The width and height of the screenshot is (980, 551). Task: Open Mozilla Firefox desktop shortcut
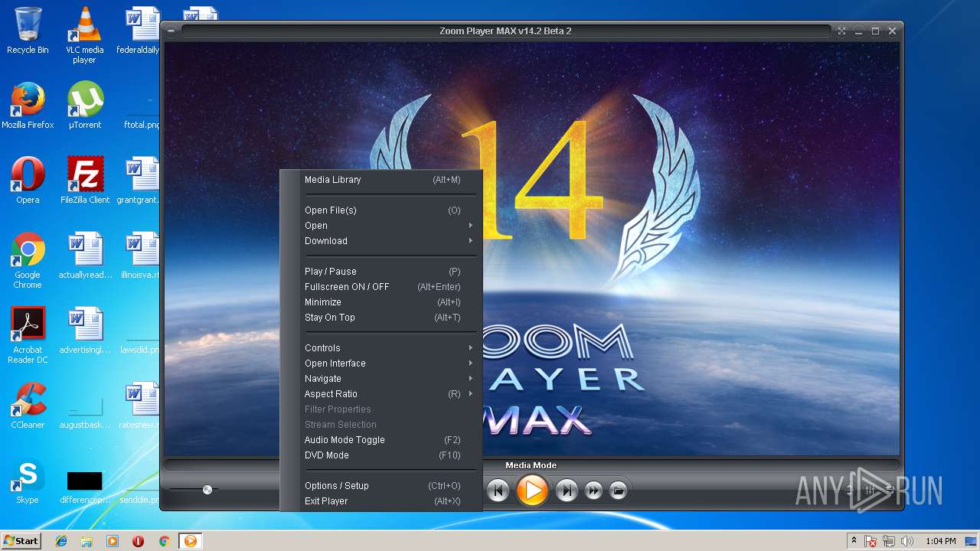point(28,106)
